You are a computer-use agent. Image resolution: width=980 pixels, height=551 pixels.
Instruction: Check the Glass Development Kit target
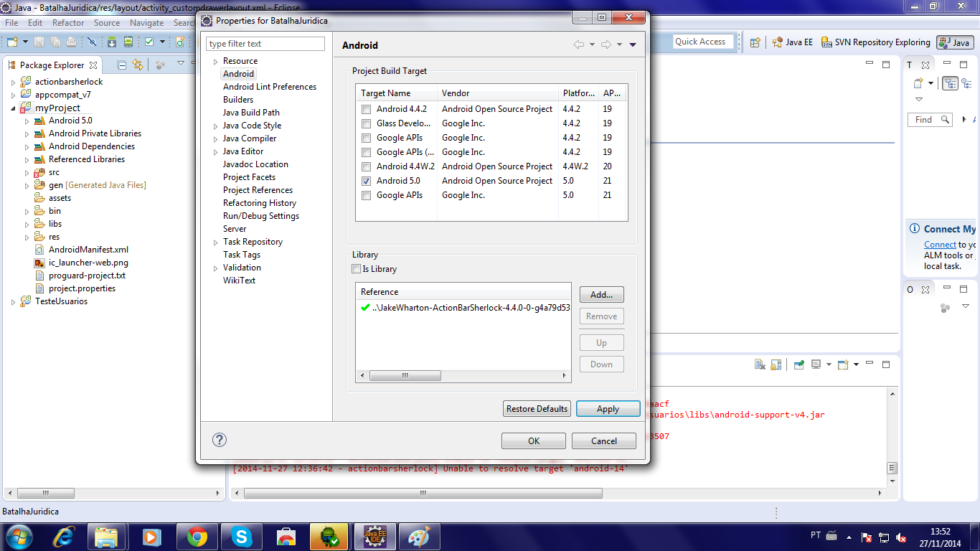[x=367, y=123]
